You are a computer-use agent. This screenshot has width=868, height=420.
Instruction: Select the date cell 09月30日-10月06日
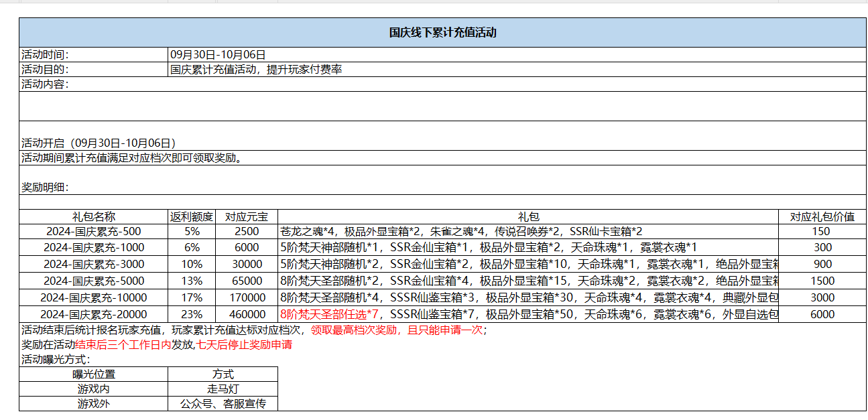coord(517,54)
